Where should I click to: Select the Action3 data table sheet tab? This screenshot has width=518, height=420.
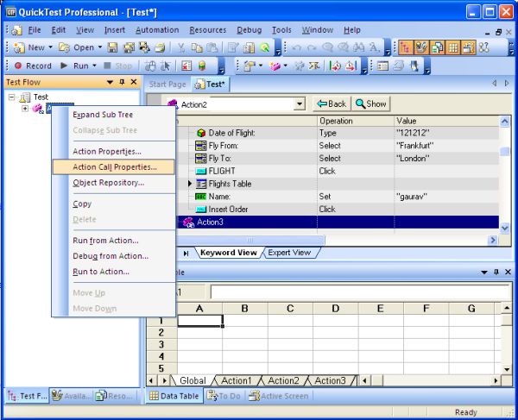coord(331,380)
